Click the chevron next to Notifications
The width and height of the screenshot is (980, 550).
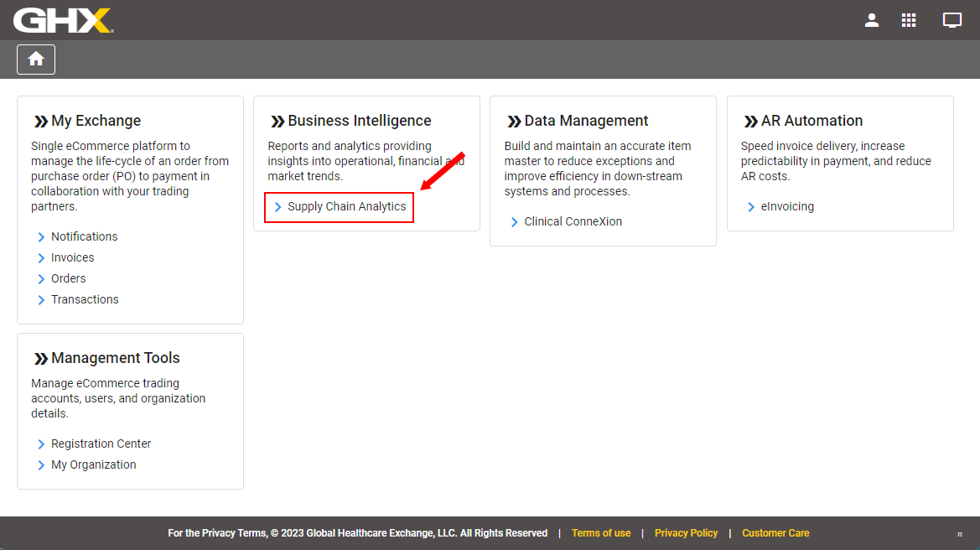pos(41,237)
